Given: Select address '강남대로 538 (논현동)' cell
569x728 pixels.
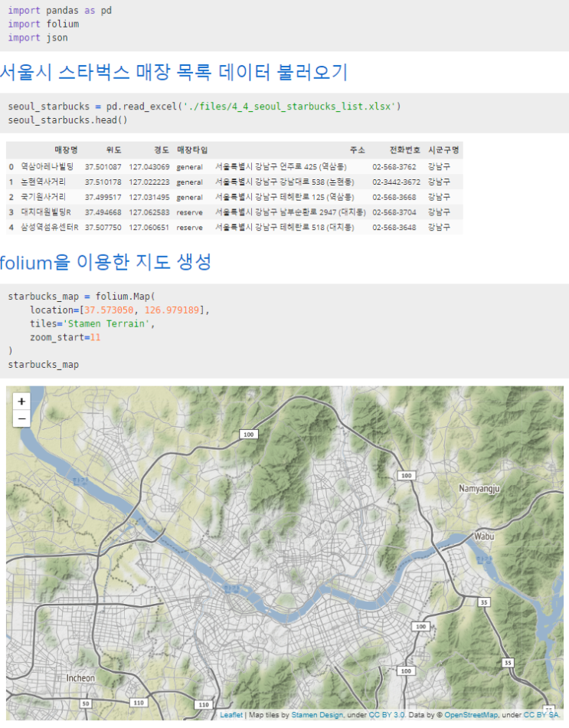Looking at the screenshot, I should [x=285, y=182].
